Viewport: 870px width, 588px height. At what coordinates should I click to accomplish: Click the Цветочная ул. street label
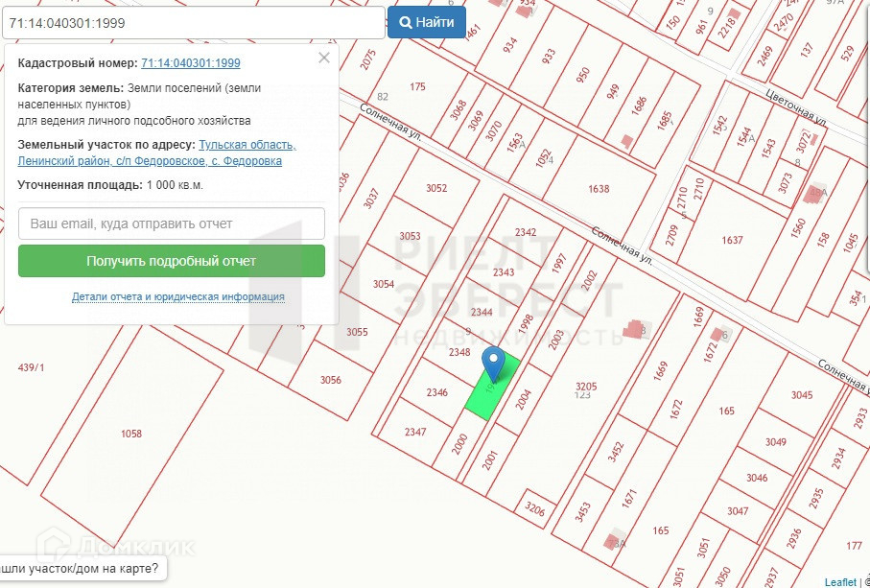[x=797, y=106]
